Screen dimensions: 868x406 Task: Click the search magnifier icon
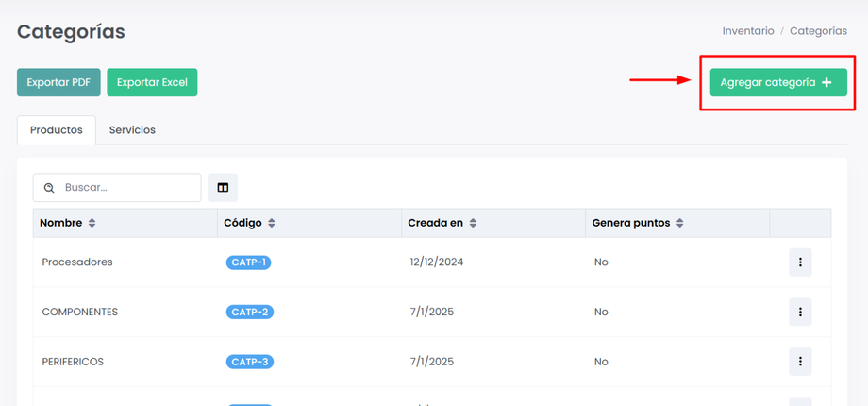tap(49, 188)
